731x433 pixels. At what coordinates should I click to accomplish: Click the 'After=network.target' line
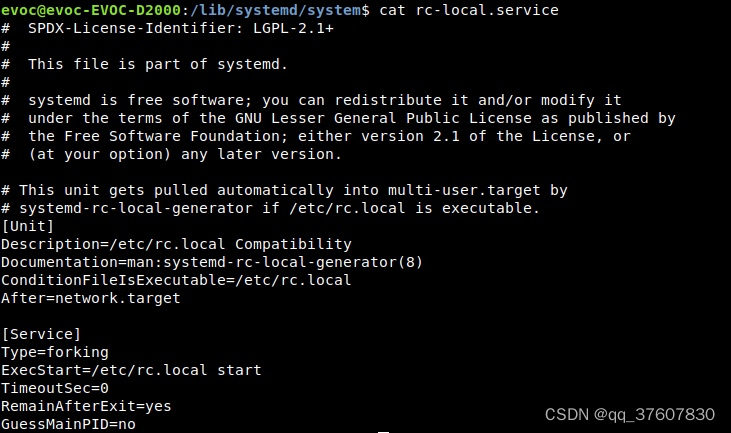coord(90,298)
